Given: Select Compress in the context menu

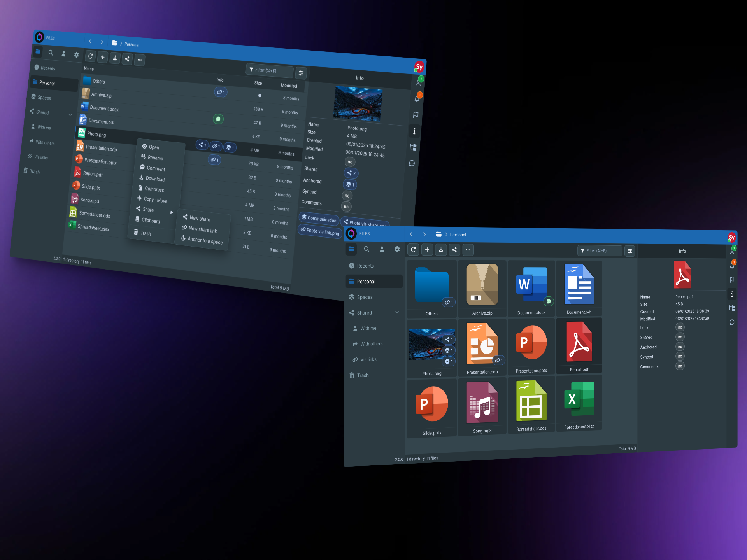Looking at the screenshot, I should [154, 189].
